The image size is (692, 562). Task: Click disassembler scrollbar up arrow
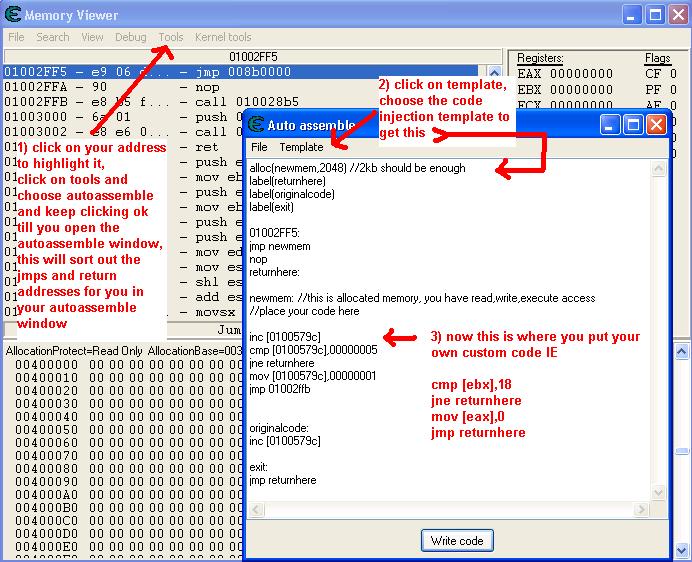click(494, 72)
